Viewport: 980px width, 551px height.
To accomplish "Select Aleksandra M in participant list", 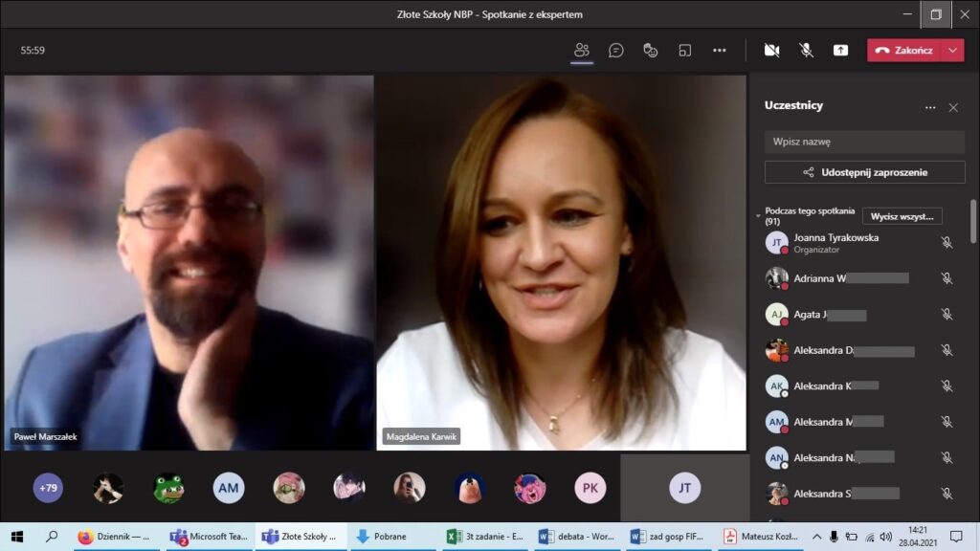I will point(861,422).
